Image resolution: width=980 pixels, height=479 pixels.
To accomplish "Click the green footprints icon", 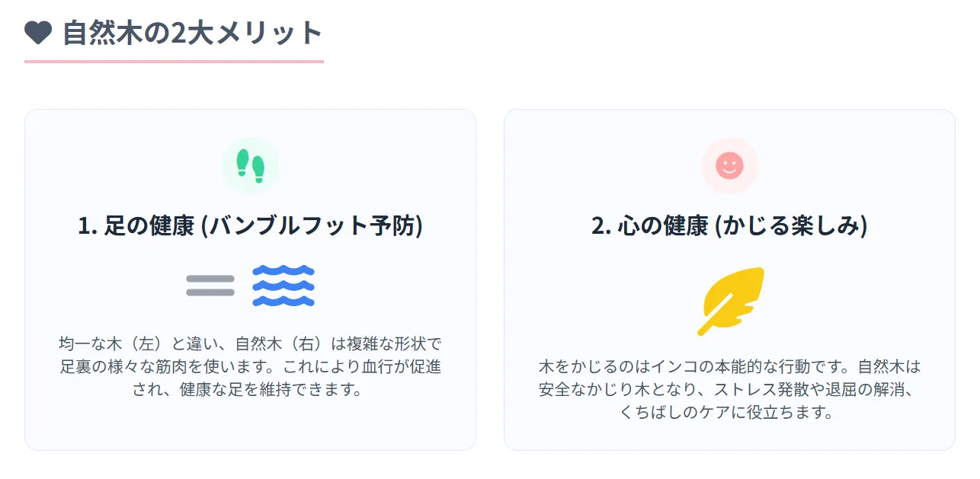I will pyautogui.click(x=250, y=166).
